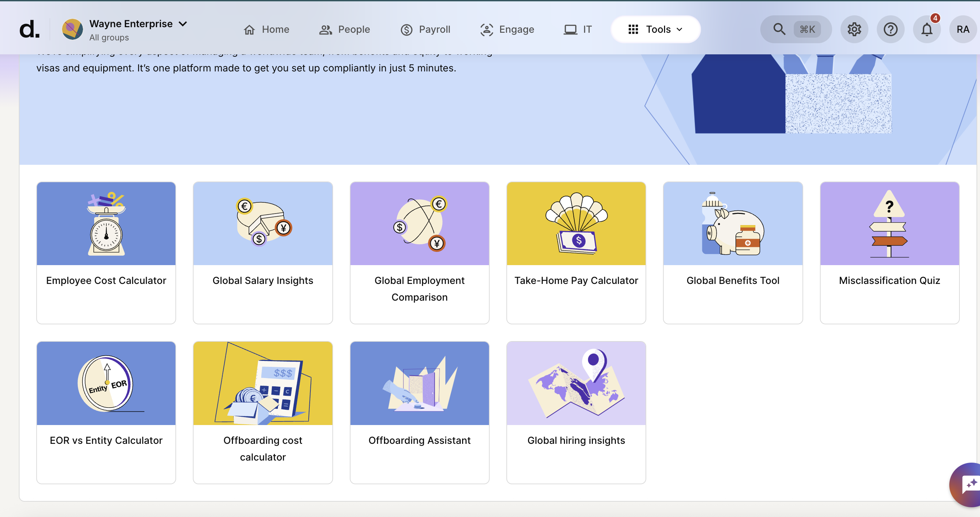Viewport: 980px width, 517px height.
Task: Go to the Home tab
Action: [266, 29]
